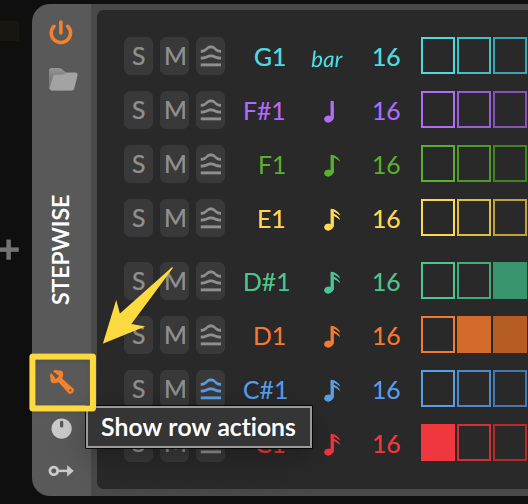Enable the first step cell in the G1 row
The image size is (528, 504).
tap(438, 56)
